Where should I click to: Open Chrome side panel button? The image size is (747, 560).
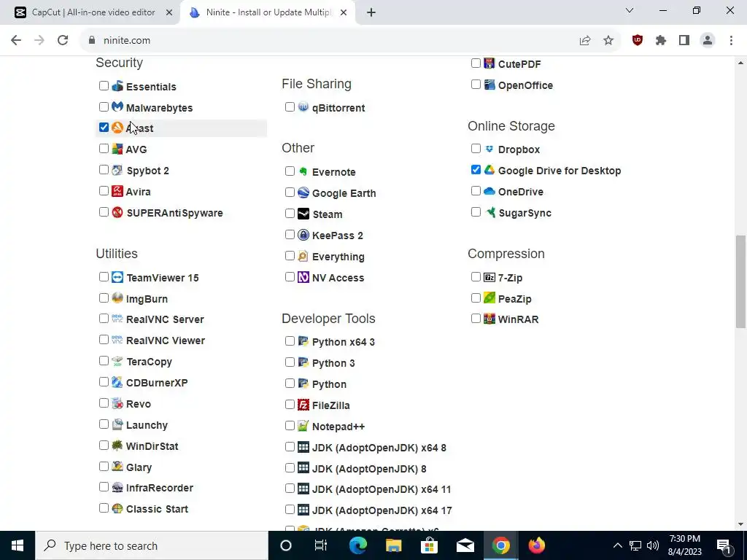click(684, 41)
